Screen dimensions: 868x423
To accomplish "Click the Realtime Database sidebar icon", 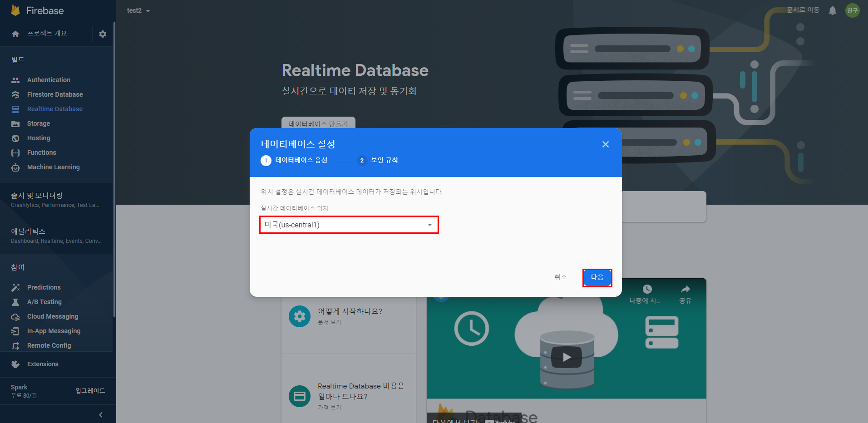I will pos(15,109).
